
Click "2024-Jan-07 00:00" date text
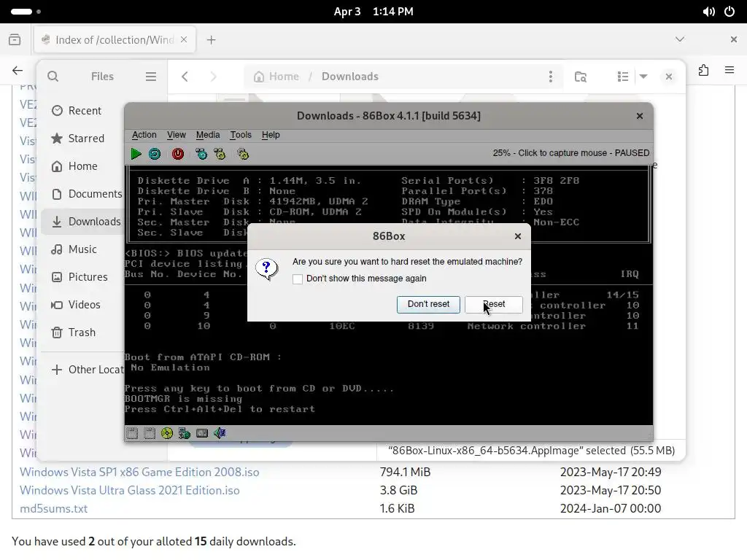point(611,508)
